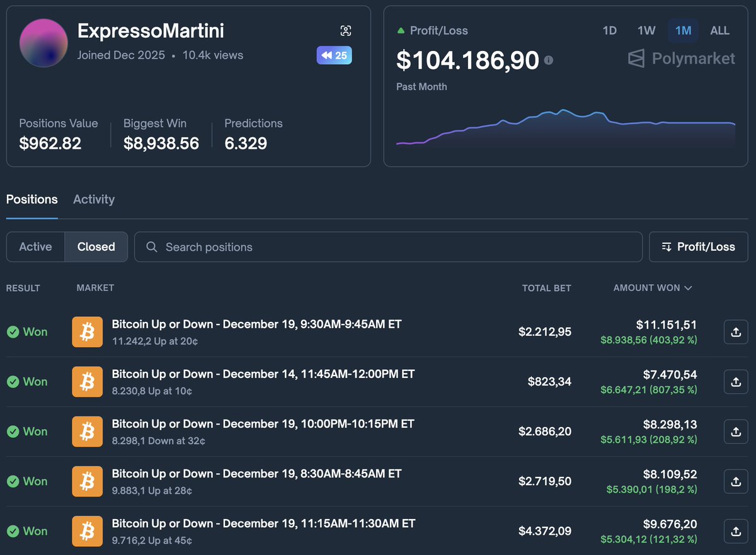The image size is (756, 555).
Task: Click the Joined Dec 2025 text
Action: click(121, 55)
